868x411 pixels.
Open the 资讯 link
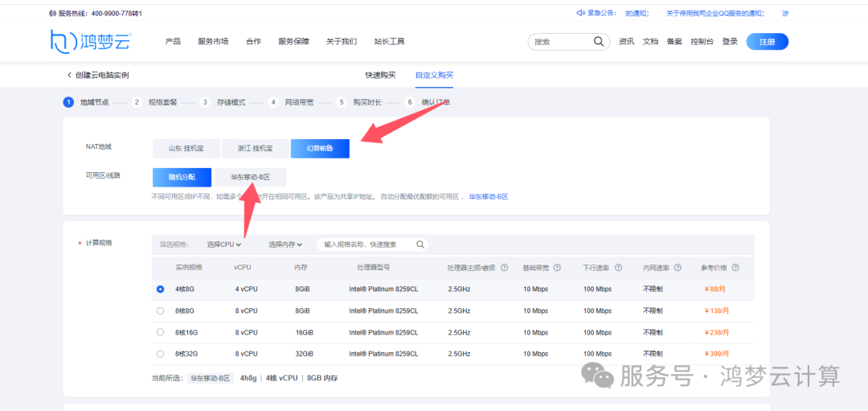coord(626,42)
